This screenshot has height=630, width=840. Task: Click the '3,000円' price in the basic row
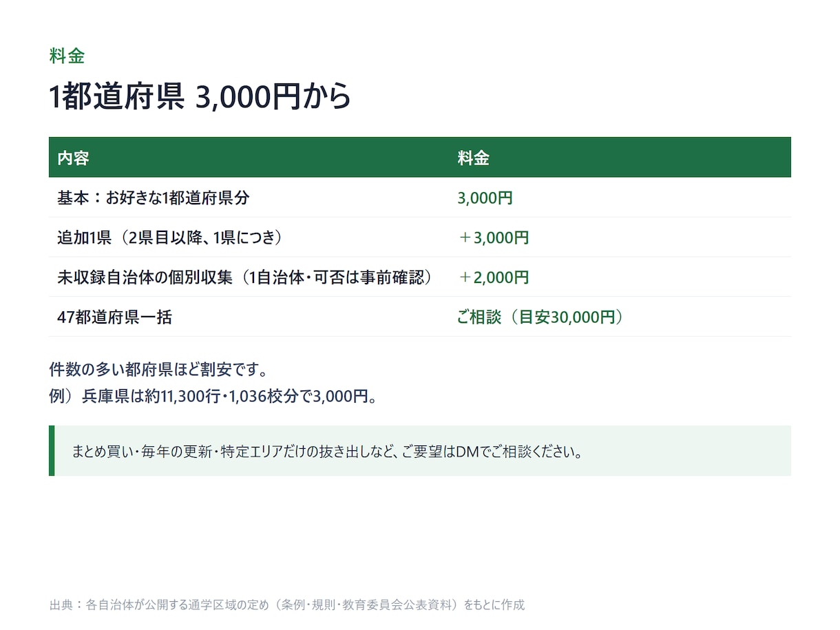pos(485,198)
